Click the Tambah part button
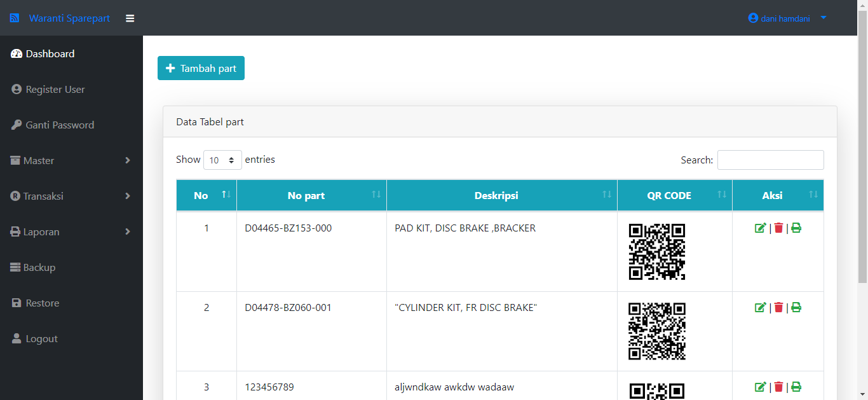The height and width of the screenshot is (400, 868). click(x=201, y=68)
